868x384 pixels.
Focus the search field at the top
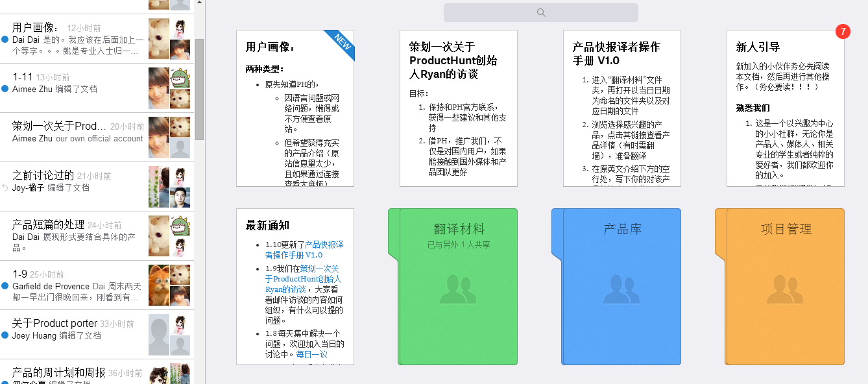click(x=541, y=12)
